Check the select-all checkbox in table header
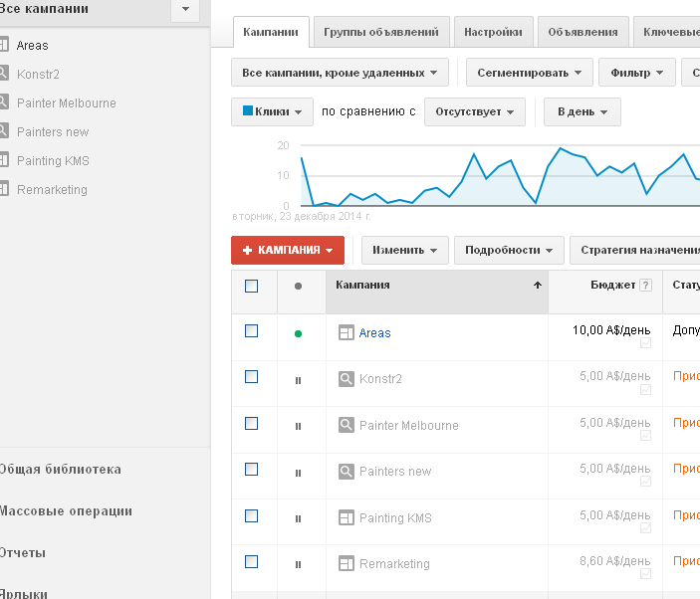 pos(251,286)
